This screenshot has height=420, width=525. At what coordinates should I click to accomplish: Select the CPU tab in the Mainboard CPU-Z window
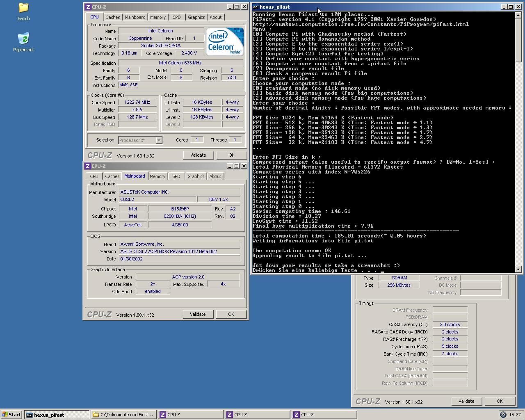94,176
